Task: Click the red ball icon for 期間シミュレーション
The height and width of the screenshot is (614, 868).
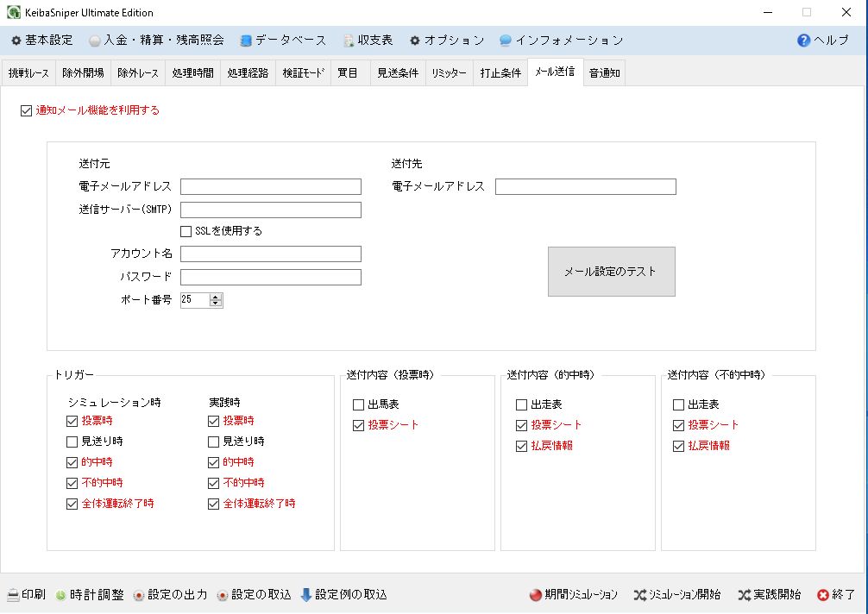Action: [535, 595]
